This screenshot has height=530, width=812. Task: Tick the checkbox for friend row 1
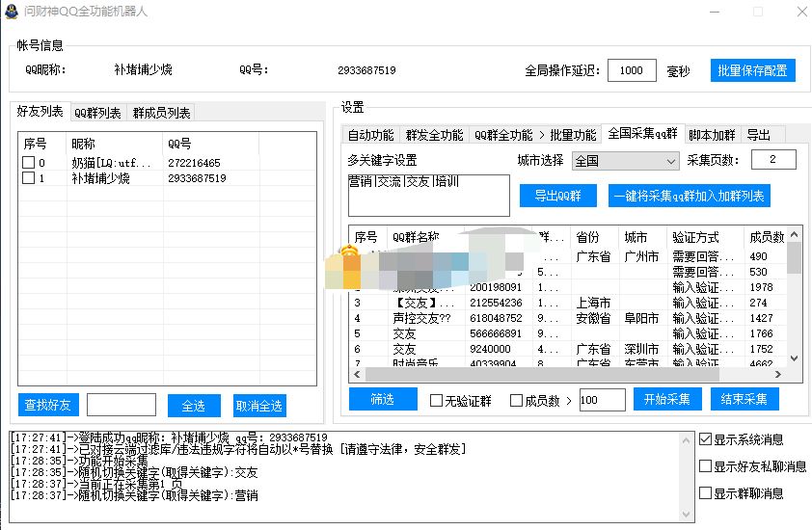point(29,178)
